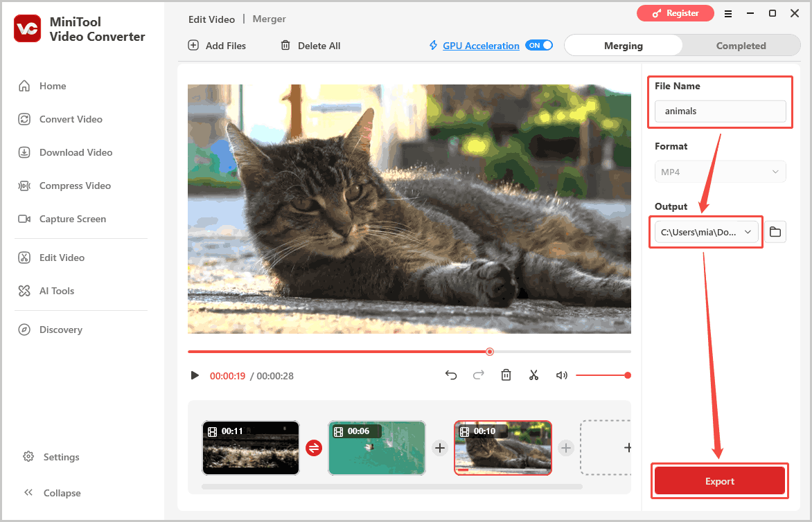
Task: Click the red swap clips icon
Action: click(x=314, y=448)
